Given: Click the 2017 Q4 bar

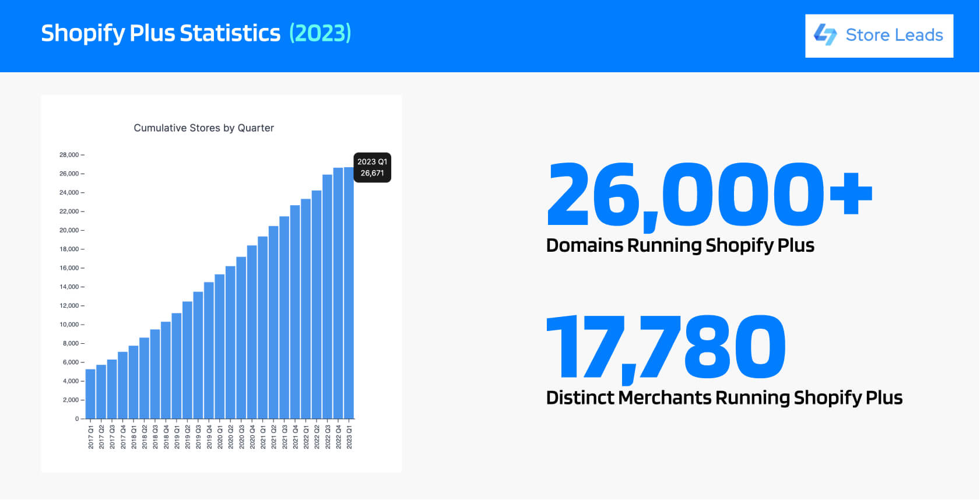Looking at the screenshot, I should [x=123, y=385].
